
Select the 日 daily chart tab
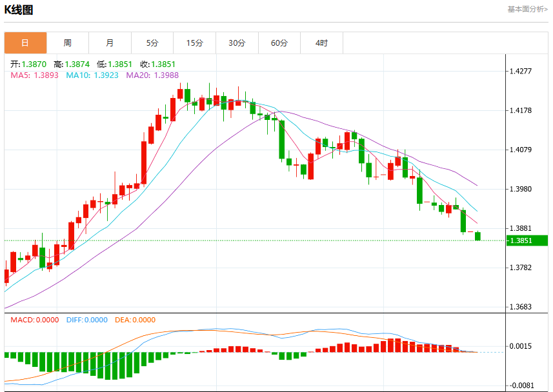[x=25, y=43]
